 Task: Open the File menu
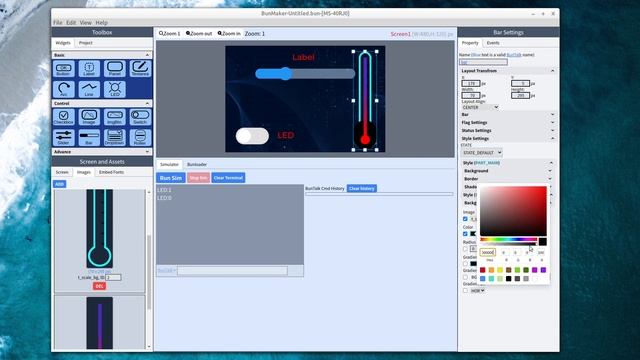58,22
